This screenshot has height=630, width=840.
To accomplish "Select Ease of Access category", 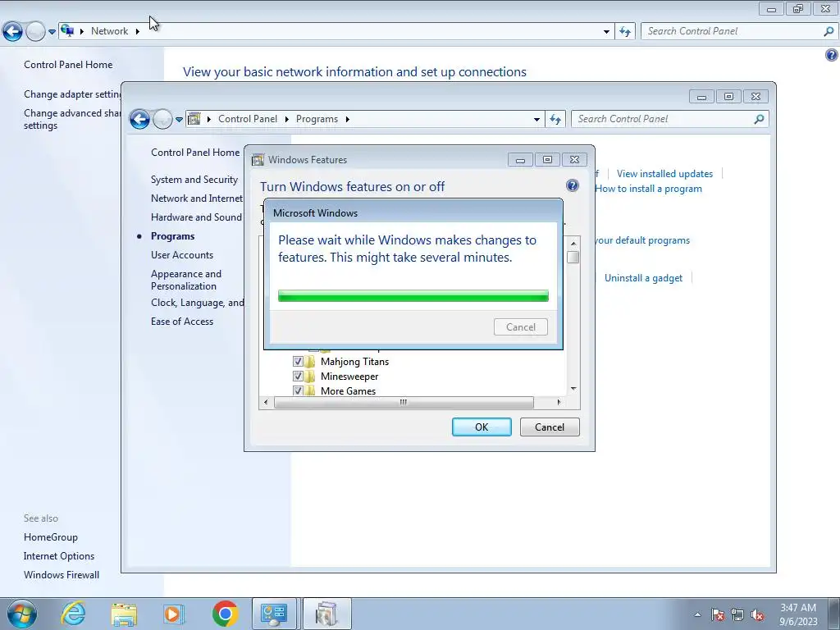I will click(x=181, y=322).
